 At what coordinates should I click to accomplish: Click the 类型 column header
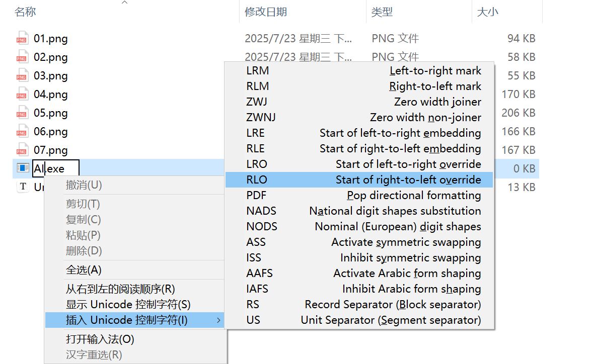382,12
